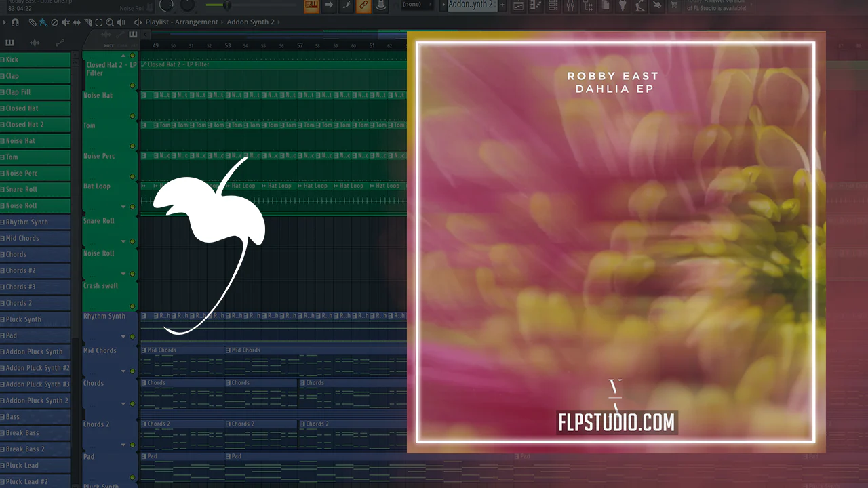This screenshot has height=488, width=868.
Task: Select the Slip tool
Action: tap(77, 22)
